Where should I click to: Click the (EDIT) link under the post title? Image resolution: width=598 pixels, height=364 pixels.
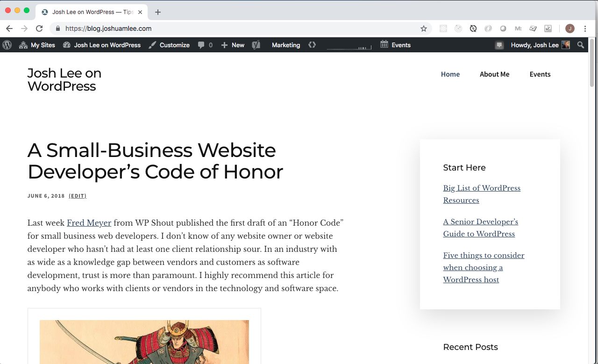tap(78, 196)
